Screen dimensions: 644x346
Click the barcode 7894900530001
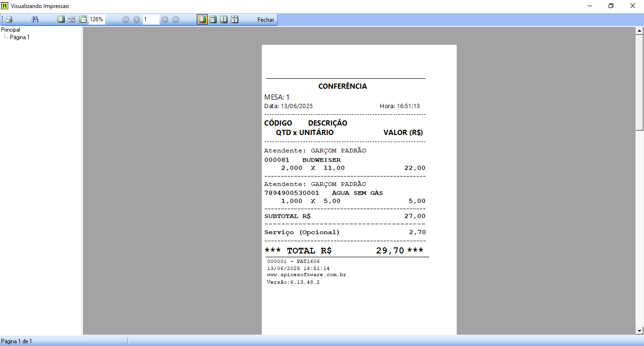(x=292, y=193)
